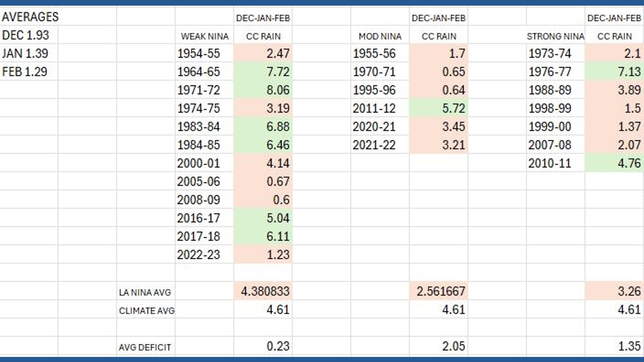This screenshot has height=362, width=644.
Task: Select the WEAK NINA column header
Action: coord(204,36)
